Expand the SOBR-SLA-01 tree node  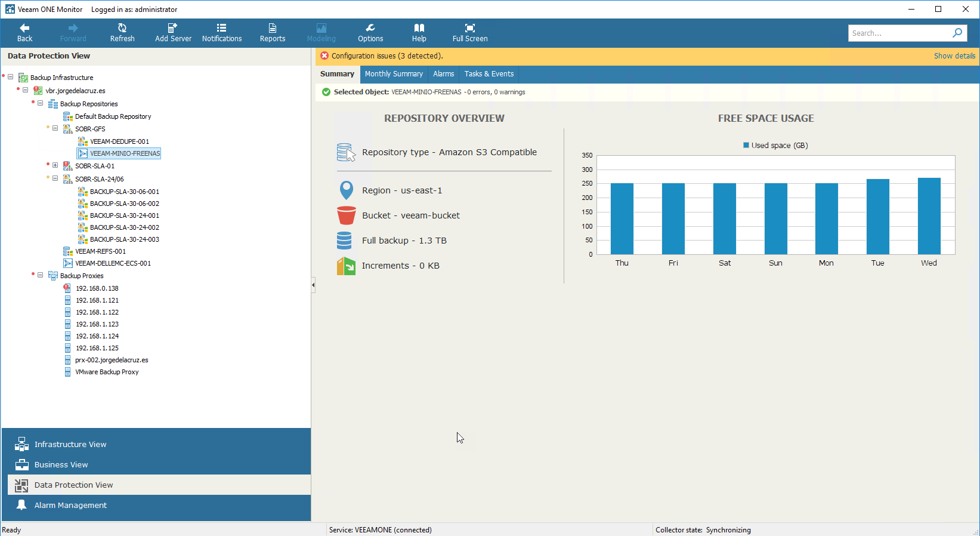tap(55, 165)
